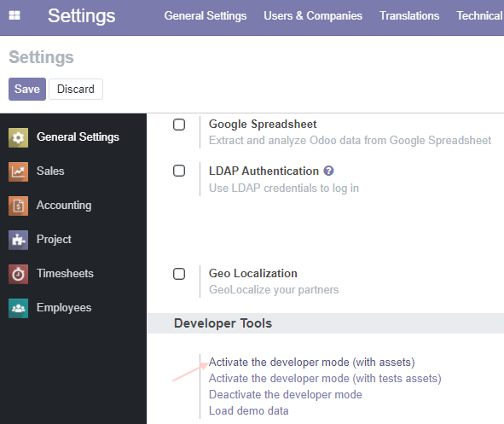Open Sales settings via chart icon
Image resolution: width=504 pixels, height=424 pixels.
18,171
